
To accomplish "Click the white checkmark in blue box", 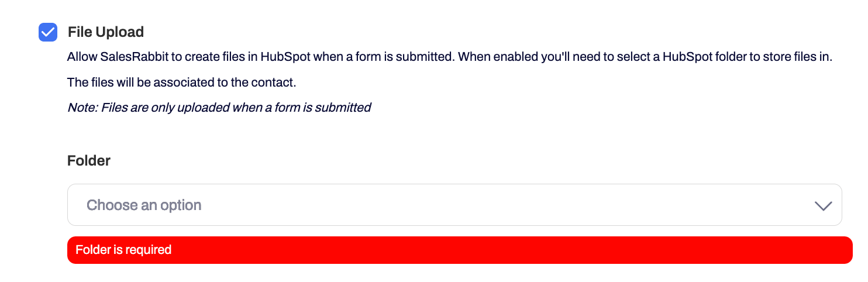I will (x=48, y=32).
